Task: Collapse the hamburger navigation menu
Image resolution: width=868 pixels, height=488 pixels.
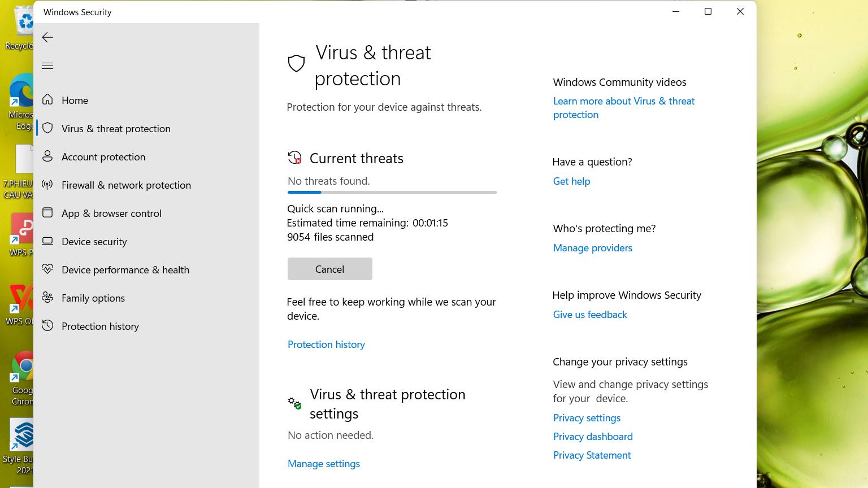Action: tap(47, 66)
